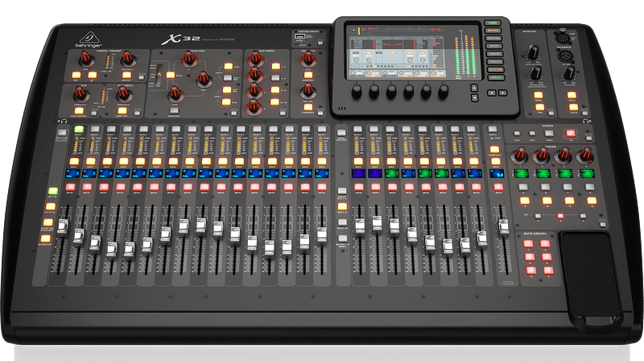
Task: Enable the Low Cut button
Action: point(127,75)
